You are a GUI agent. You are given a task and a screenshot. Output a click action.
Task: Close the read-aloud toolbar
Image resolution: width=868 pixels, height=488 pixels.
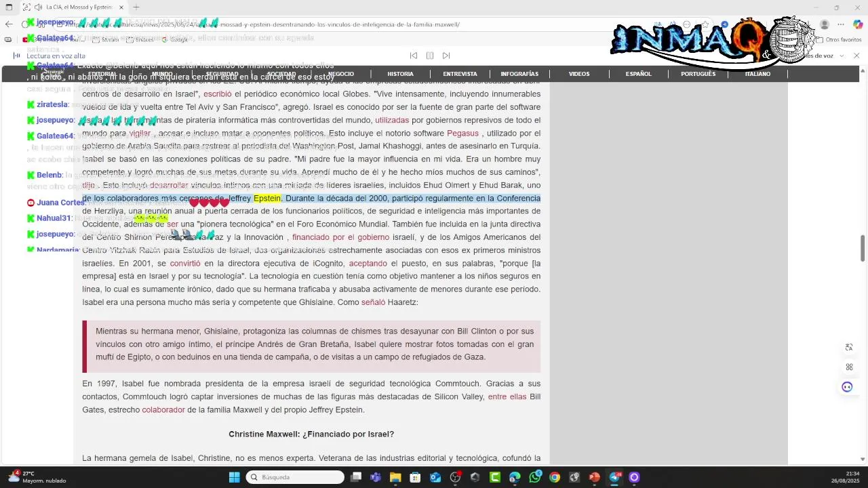click(856, 56)
